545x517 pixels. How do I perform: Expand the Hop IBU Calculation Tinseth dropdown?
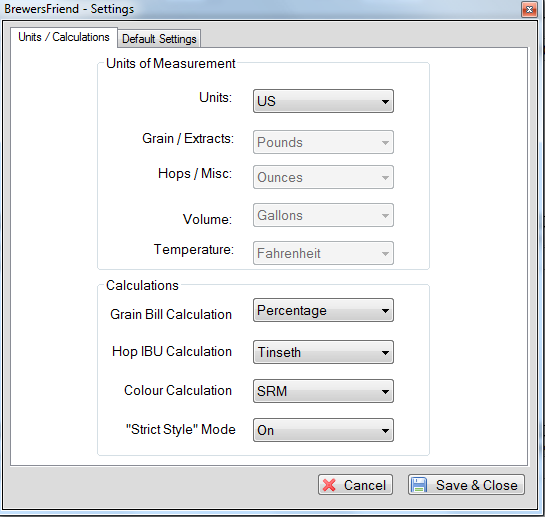(323, 352)
